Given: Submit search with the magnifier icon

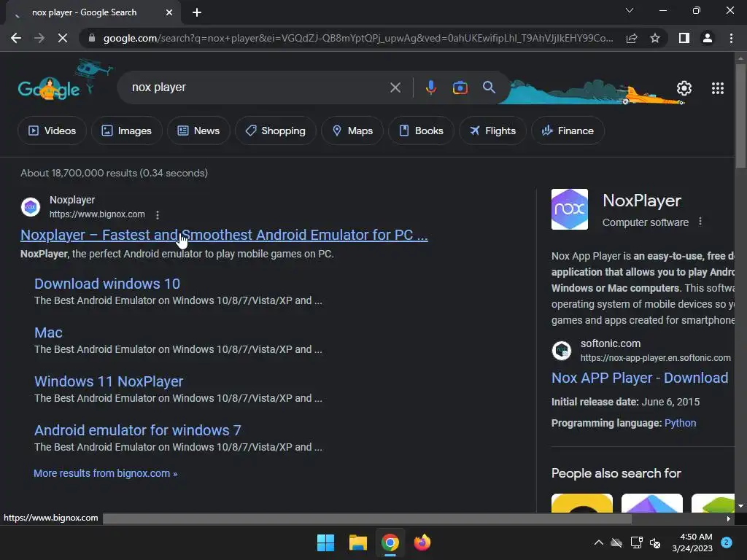Looking at the screenshot, I should pos(489,87).
